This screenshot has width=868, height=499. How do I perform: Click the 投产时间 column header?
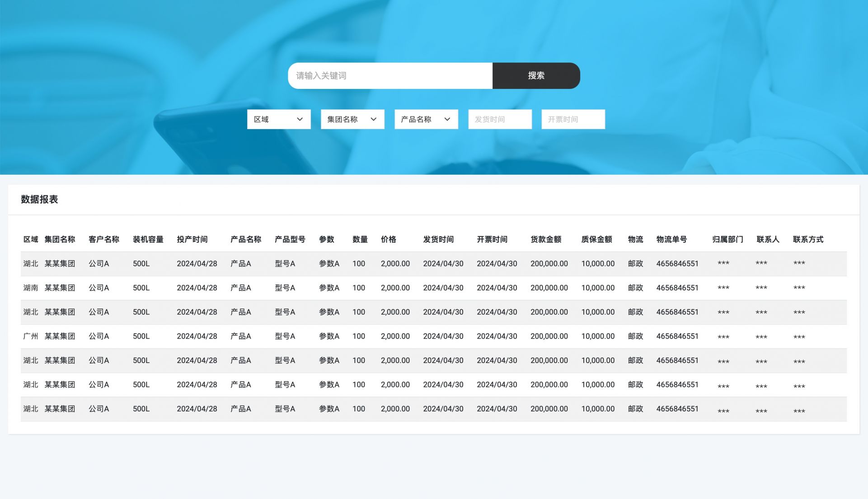tap(192, 239)
